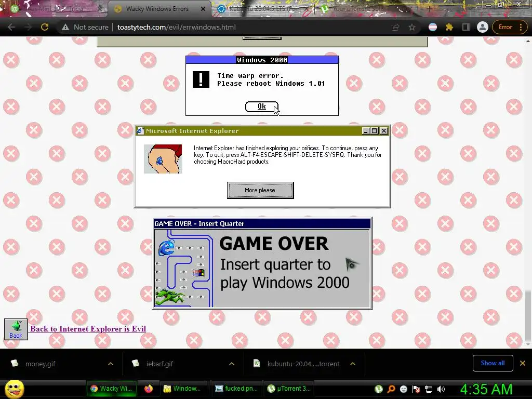Click the Ok button in Windows 2000 dialog
The height and width of the screenshot is (399, 532).
click(x=262, y=107)
